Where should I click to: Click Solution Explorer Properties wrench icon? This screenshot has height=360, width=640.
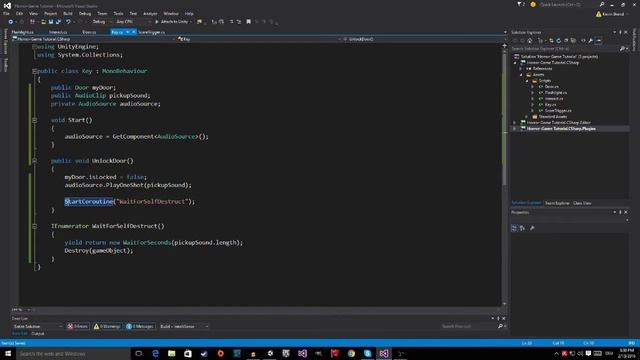591,40
